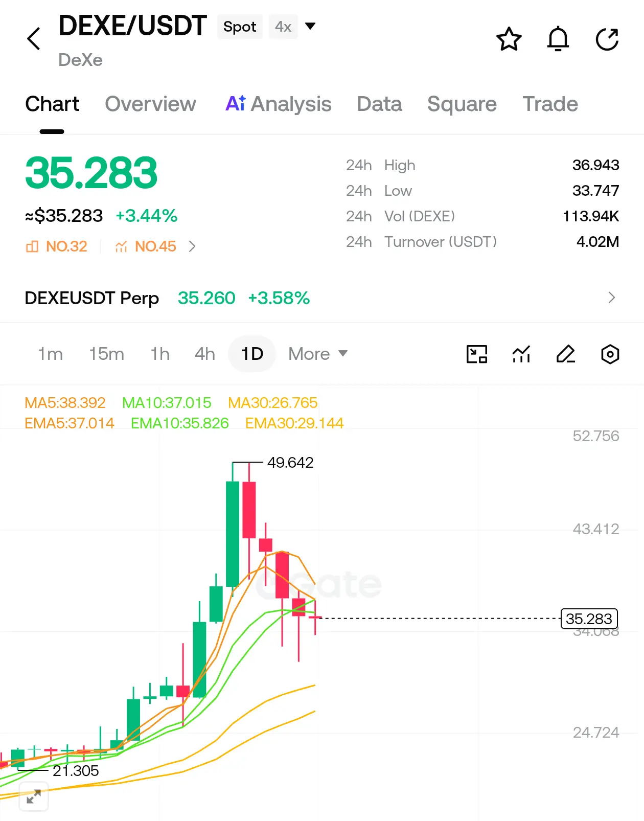Tap the +3.44% change value
Image resolution: width=644 pixels, height=821 pixels.
[x=147, y=216]
